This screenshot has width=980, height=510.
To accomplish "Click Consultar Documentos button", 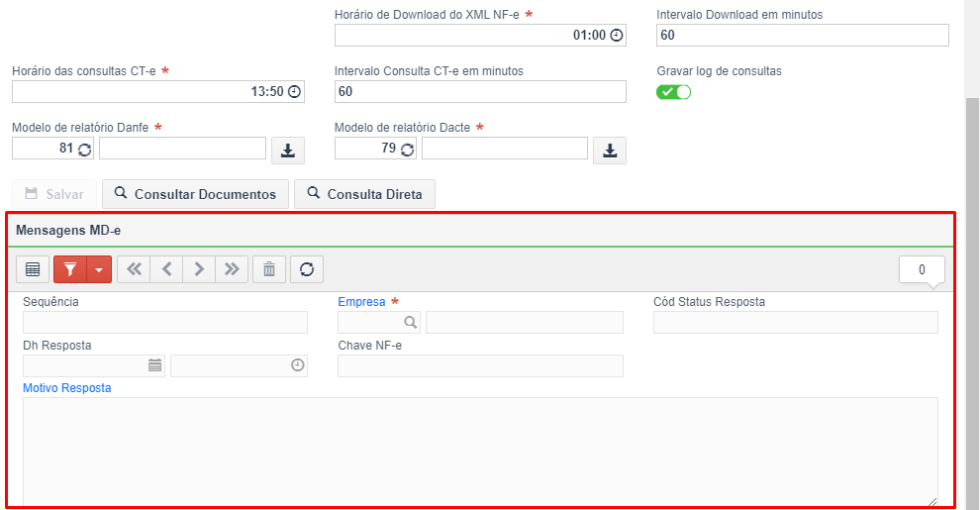I will (x=195, y=194).
